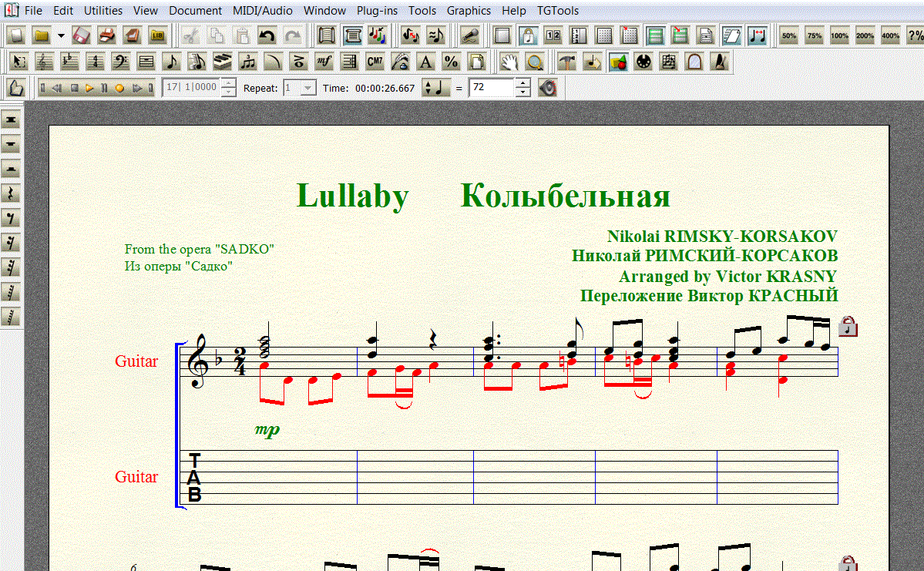Select the Staff tool treble clef icon

pos(44,62)
